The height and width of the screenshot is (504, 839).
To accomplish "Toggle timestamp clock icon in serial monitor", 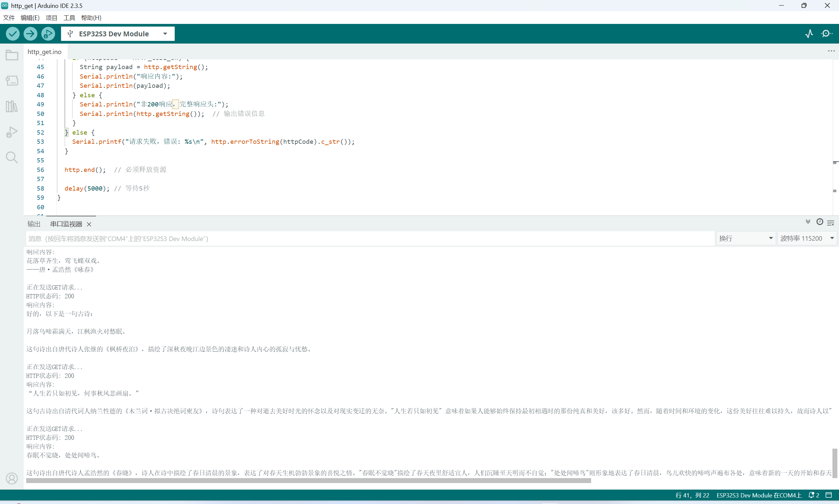I will coord(820,222).
